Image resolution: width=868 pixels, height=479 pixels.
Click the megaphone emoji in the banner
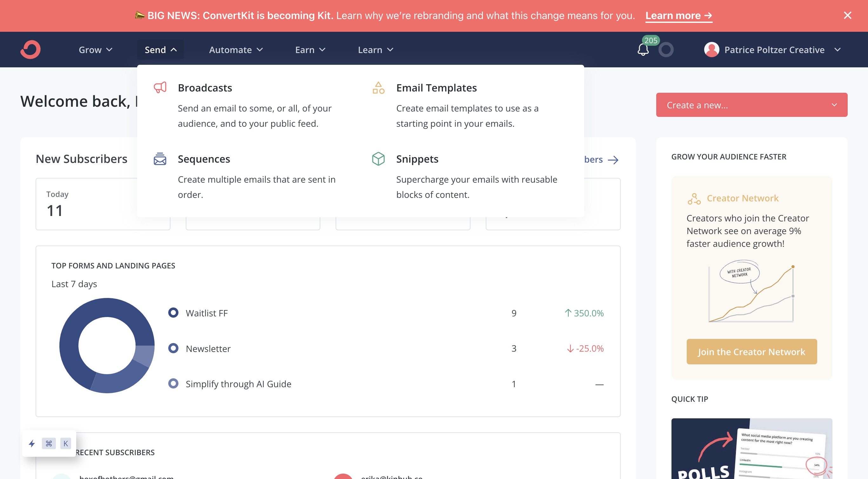[x=139, y=15]
